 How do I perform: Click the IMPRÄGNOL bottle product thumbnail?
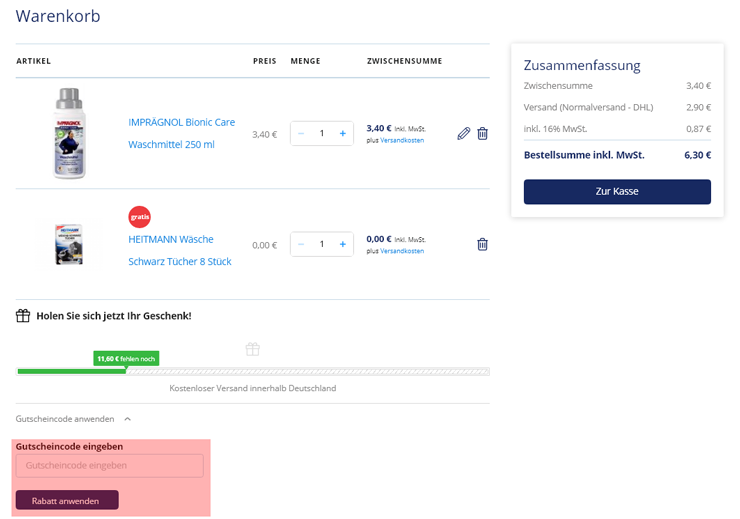click(69, 134)
